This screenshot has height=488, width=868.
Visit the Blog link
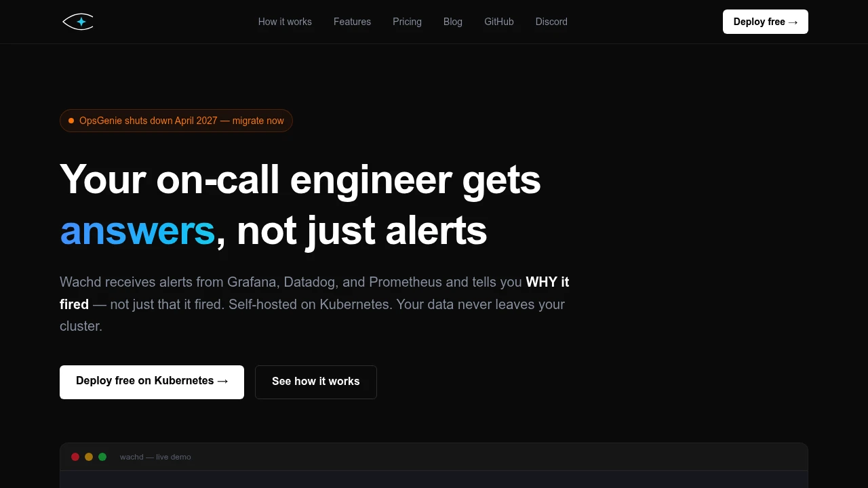click(x=453, y=22)
